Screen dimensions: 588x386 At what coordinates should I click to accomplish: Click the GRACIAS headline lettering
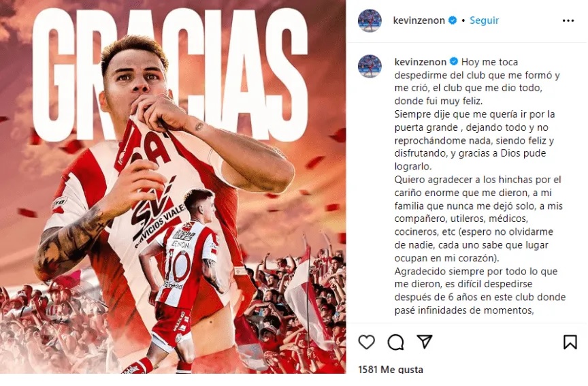tap(169, 75)
